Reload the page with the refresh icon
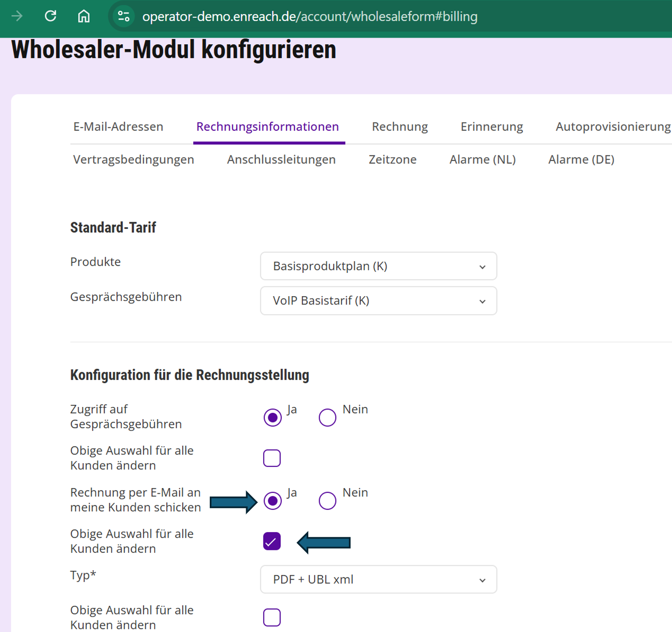672x632 pixels. 51,16
